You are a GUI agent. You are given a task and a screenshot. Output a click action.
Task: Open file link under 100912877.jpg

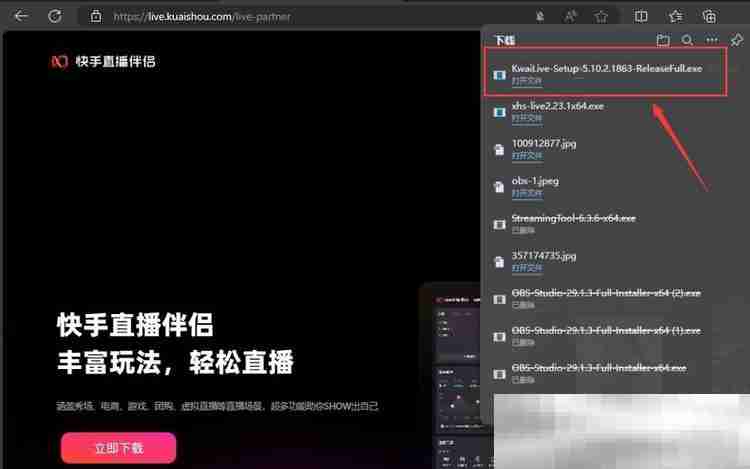point(527,156)
